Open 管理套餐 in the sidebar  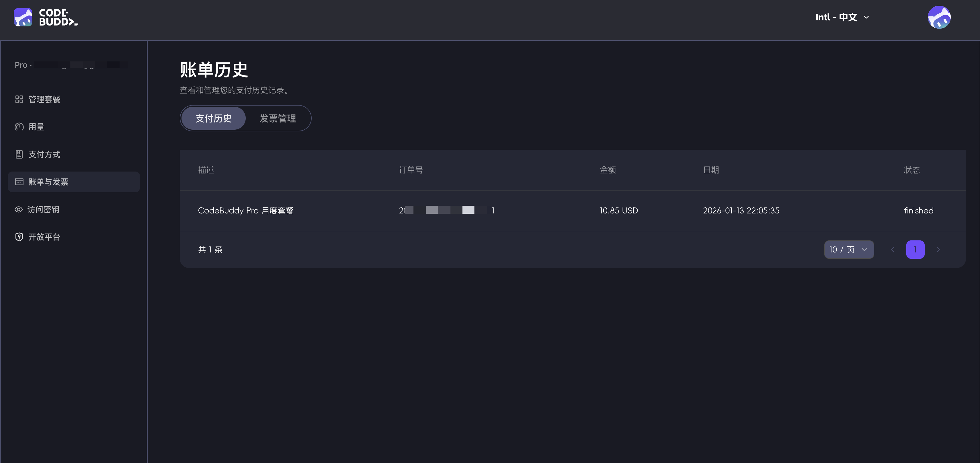44,99
